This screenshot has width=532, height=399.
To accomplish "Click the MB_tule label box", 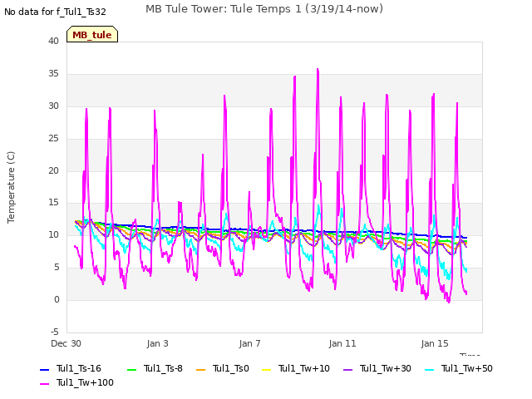I will [92, 34].
